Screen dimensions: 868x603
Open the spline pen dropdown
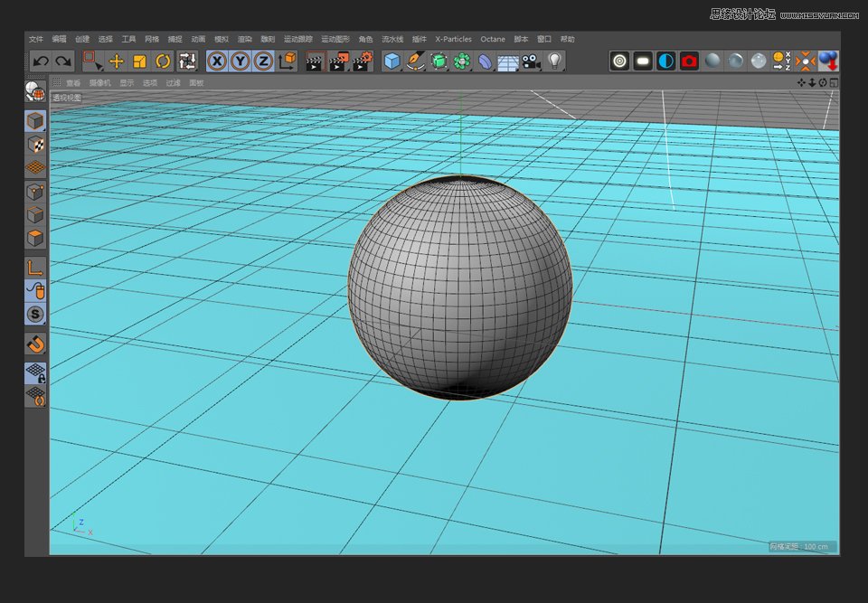415,61
